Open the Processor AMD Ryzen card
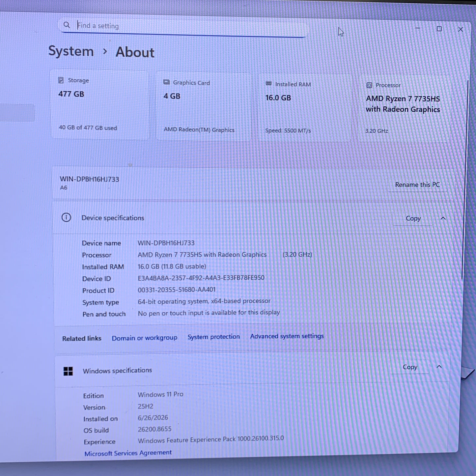This screenshot has width=476, height=476. point(404,109)
